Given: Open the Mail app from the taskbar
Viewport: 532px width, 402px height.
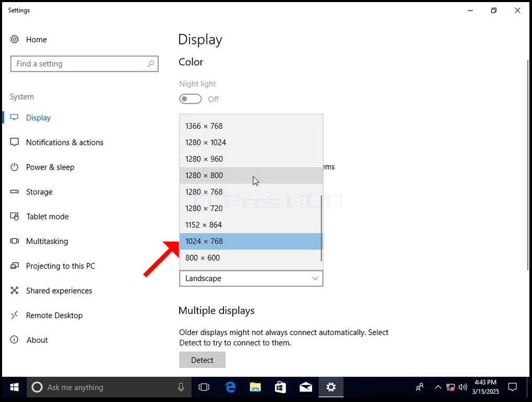Looking at the screenshot, I should point(306,387).
